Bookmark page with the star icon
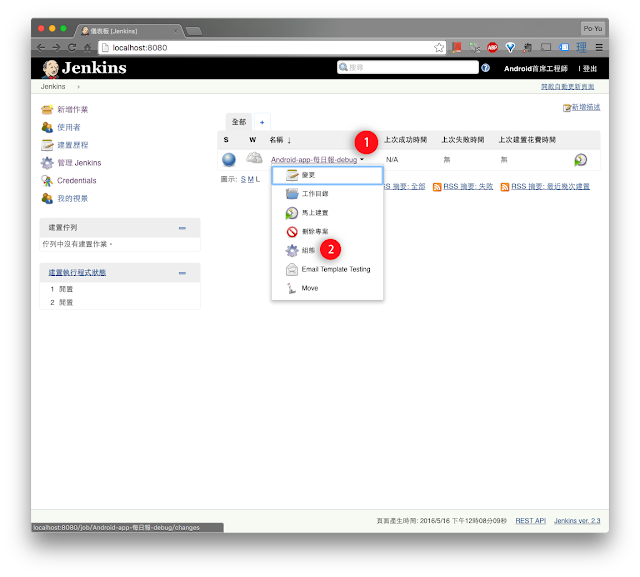 (439, 48)
